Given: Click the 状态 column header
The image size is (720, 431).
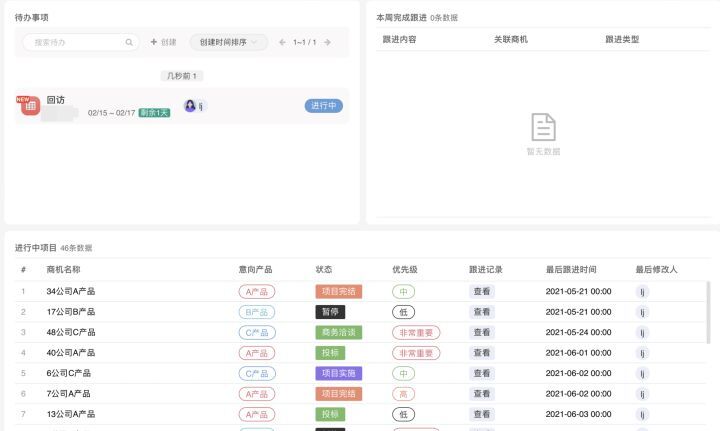Looking at the screenshot, I should 324,269.
